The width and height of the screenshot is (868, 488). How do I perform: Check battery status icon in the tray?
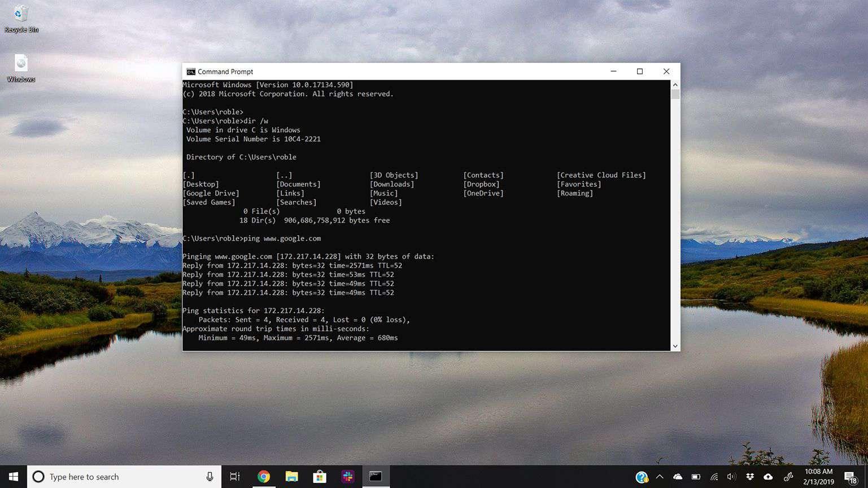pyautogui.click(x=696, y=477)
